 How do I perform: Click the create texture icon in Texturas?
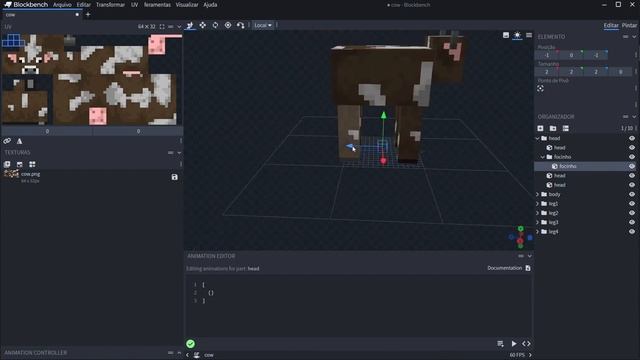click(20, 164)
